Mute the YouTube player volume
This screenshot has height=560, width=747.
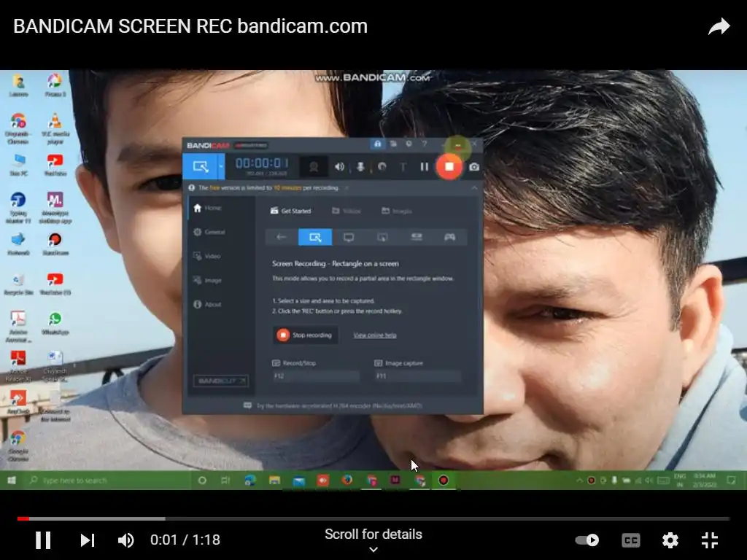point(125,540)
